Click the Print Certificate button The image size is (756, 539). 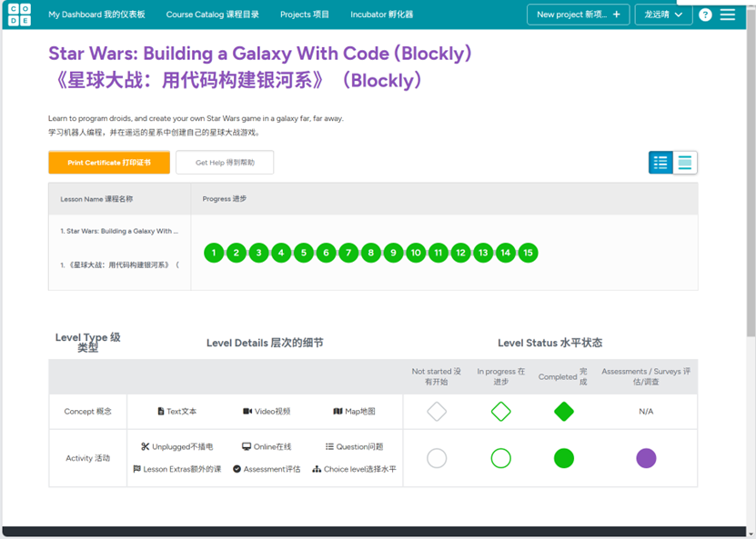[109, 163]
